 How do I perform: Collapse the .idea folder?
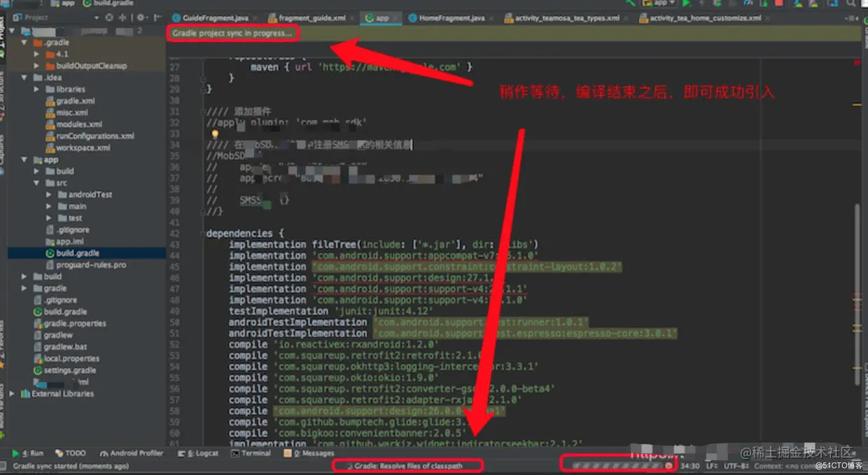pos(25,78)
